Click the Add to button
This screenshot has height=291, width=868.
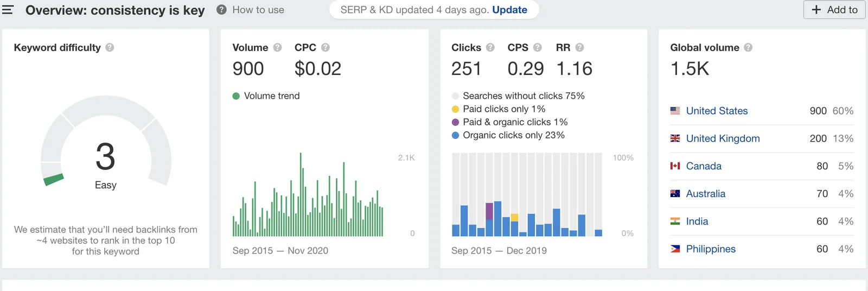pos(834,10)
